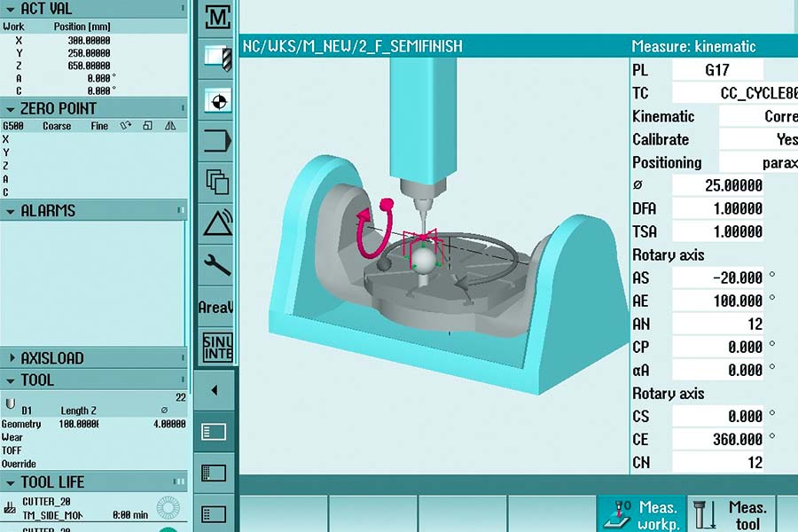Click the X position value 300.00000

89,40
